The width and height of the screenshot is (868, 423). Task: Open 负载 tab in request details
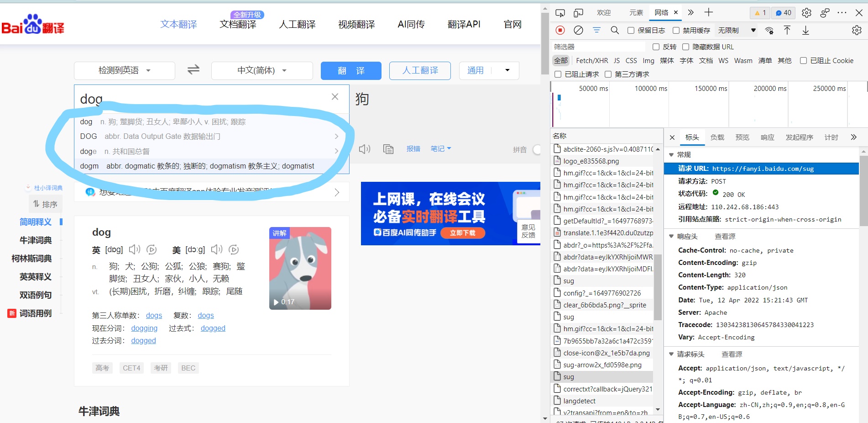[717, 137]
